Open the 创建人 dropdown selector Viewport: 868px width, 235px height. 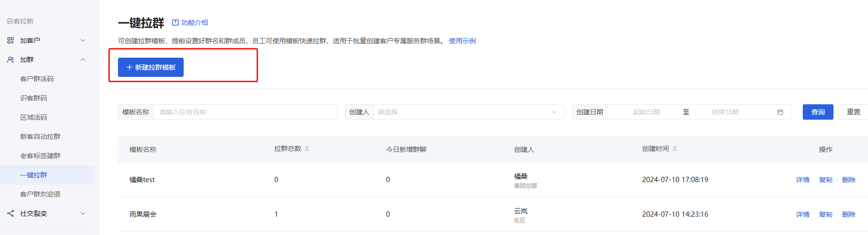point(469,112)
